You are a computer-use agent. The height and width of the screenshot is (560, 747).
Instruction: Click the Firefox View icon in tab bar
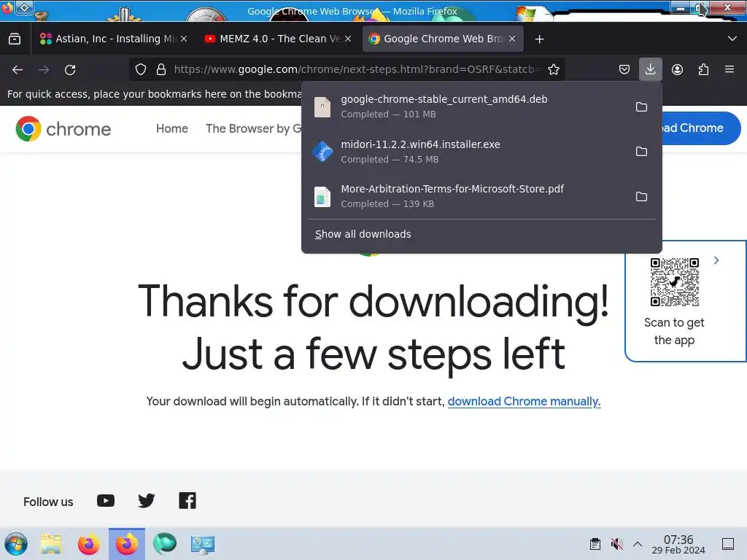pos(15,39)
